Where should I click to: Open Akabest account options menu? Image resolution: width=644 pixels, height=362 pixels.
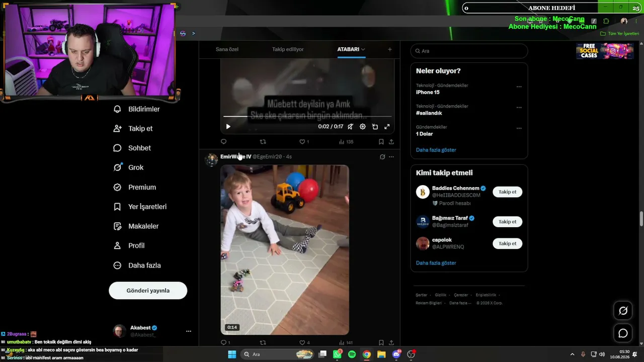point(189,331)
